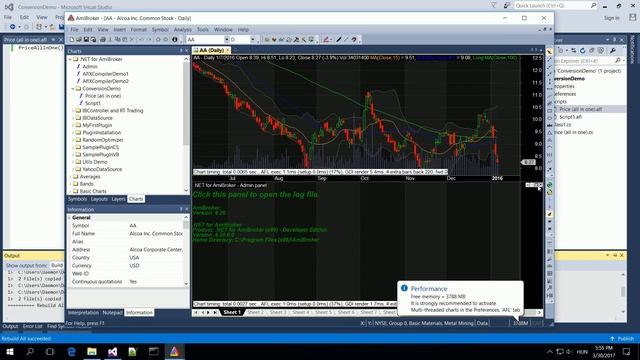
Task: Click the Print icon in AmiBroker toolbar
Action: pyautogui.click(x=102, y=40)
